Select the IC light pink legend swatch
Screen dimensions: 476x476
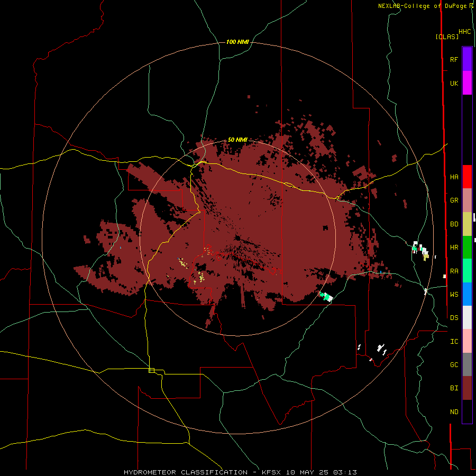(467, 341)
